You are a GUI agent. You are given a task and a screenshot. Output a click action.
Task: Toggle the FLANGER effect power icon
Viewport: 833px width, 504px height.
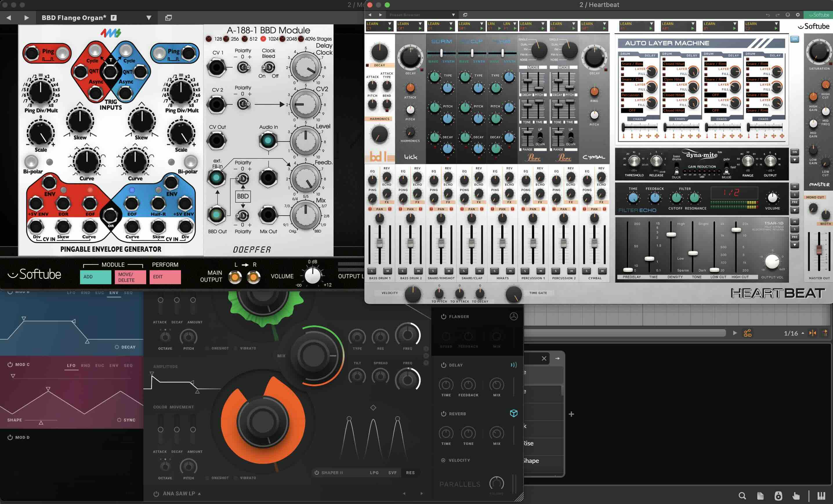click(x=443, y=316)
